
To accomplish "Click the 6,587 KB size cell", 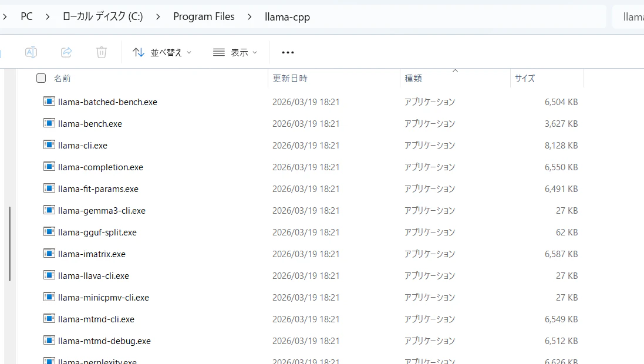I will (x=561, y=254).
